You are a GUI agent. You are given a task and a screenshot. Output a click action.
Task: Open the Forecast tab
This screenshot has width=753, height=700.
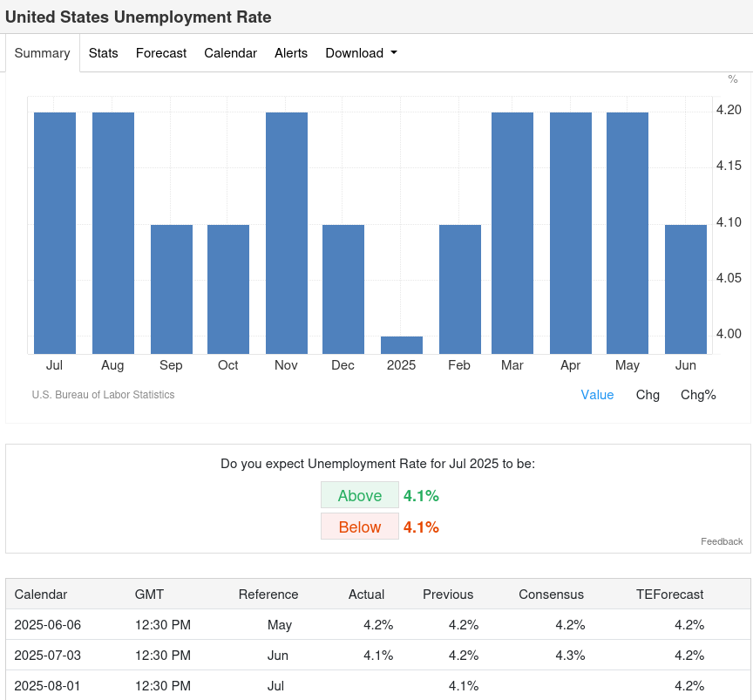tap(161, 53)
